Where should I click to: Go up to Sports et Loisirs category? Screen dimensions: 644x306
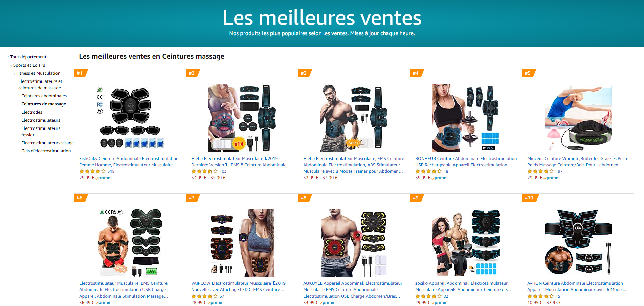pos(28,65)
